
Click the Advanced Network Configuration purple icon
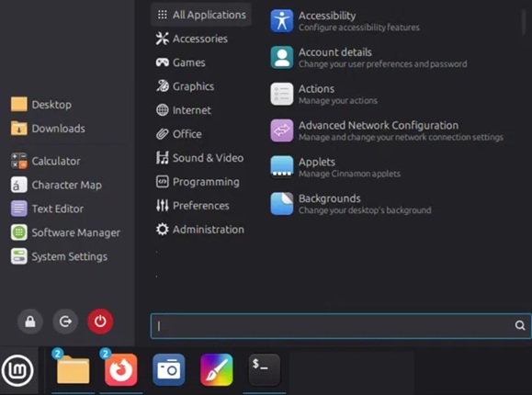coord(281,130)
